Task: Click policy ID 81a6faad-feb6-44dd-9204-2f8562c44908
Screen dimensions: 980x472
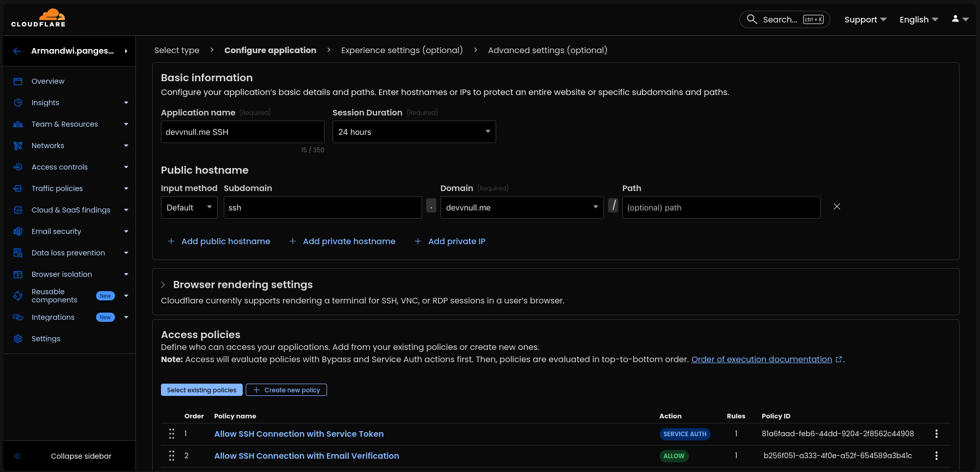Action: (x=838, y=434)
